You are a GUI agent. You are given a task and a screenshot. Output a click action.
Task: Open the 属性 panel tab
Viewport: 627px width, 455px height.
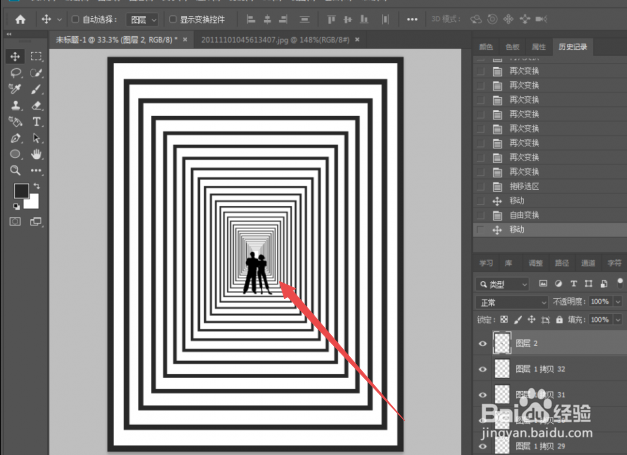point(539,47)
